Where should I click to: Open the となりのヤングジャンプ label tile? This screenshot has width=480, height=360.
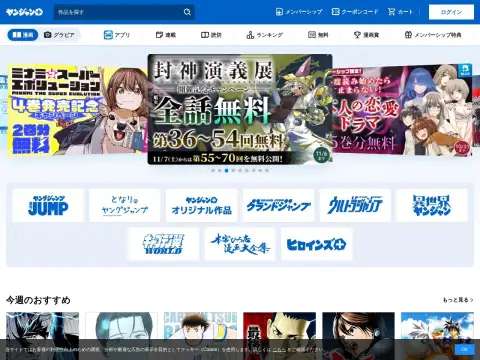(x=125, y=205)
